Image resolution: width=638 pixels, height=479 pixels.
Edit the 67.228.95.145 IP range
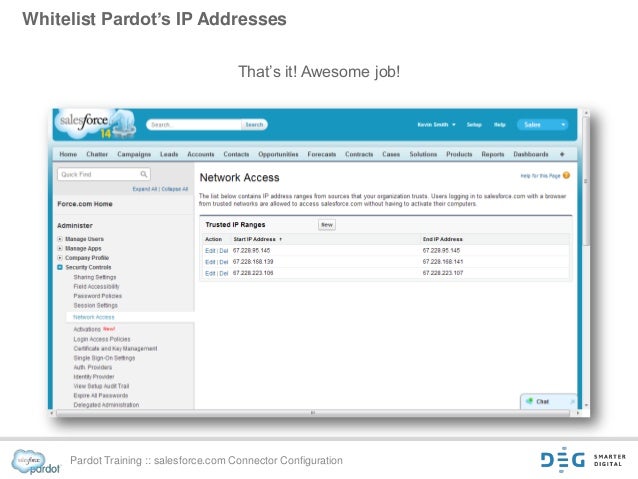[x=210, y=251]
